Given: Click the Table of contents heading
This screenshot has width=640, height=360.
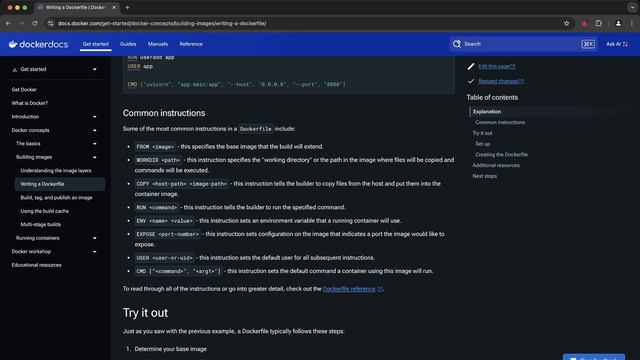Looking at the screenshot, I should click(x=492, y=98).
